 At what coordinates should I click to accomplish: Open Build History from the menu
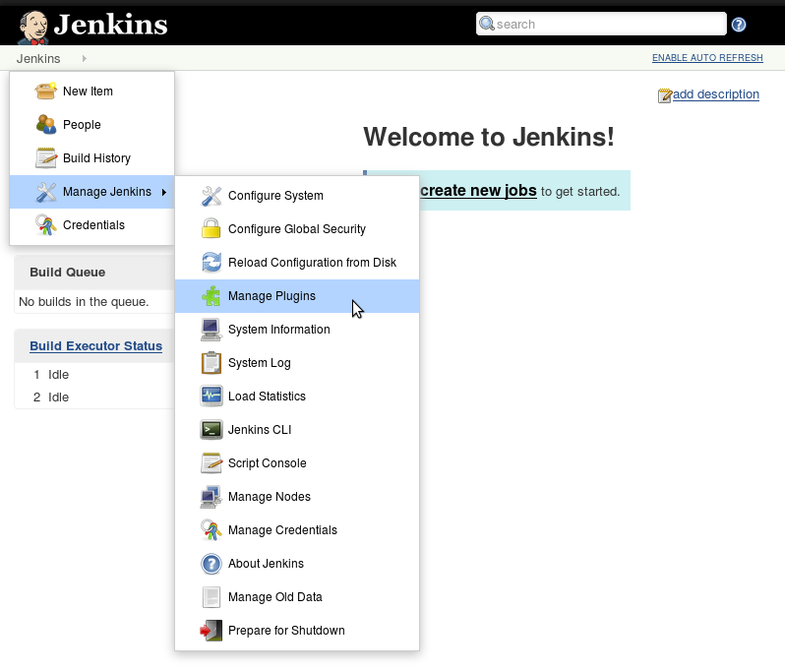pos(92,158)
